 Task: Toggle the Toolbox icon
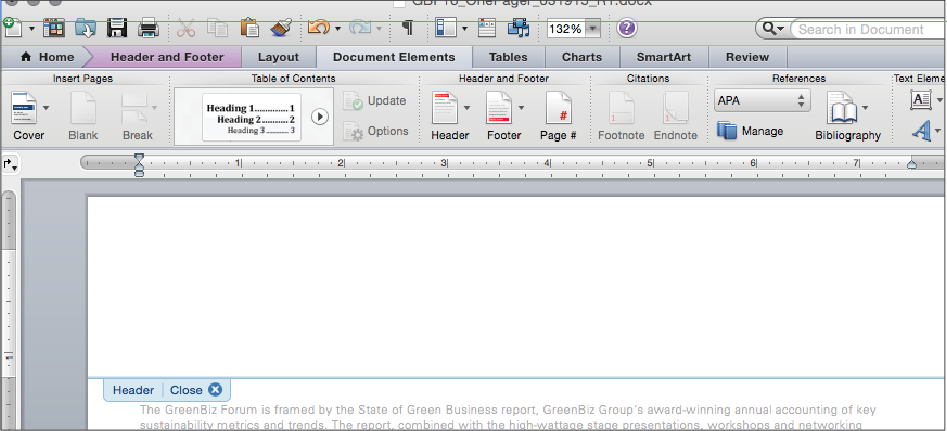tap(487, 28)
